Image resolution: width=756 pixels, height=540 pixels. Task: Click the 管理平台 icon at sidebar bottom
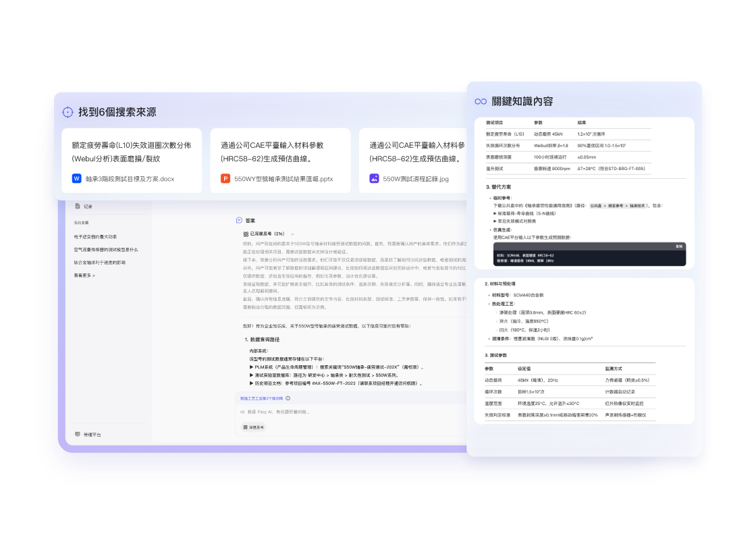[x=78, y=434]
